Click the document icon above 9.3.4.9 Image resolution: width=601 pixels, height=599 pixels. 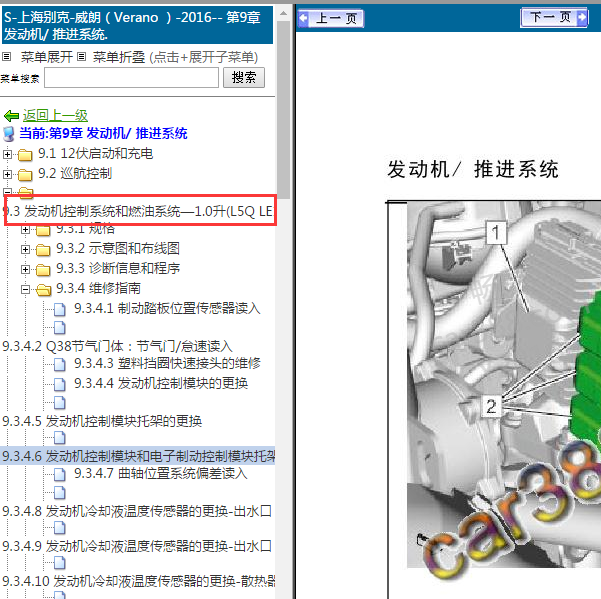coord(59,527)
